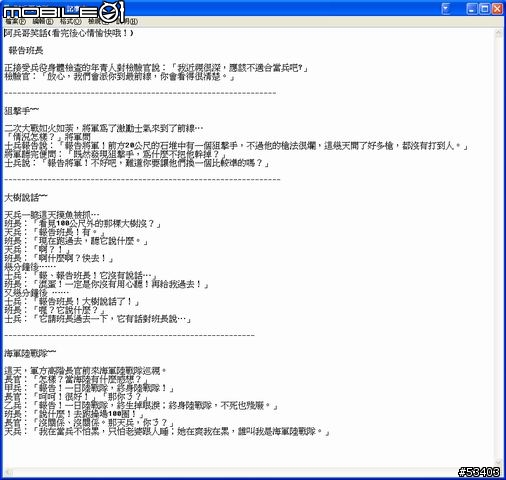The height and width of the screenshot is (480, 506).
Task: Click the line starting 檢驗官：「放心
Action: tap(120, 77)
